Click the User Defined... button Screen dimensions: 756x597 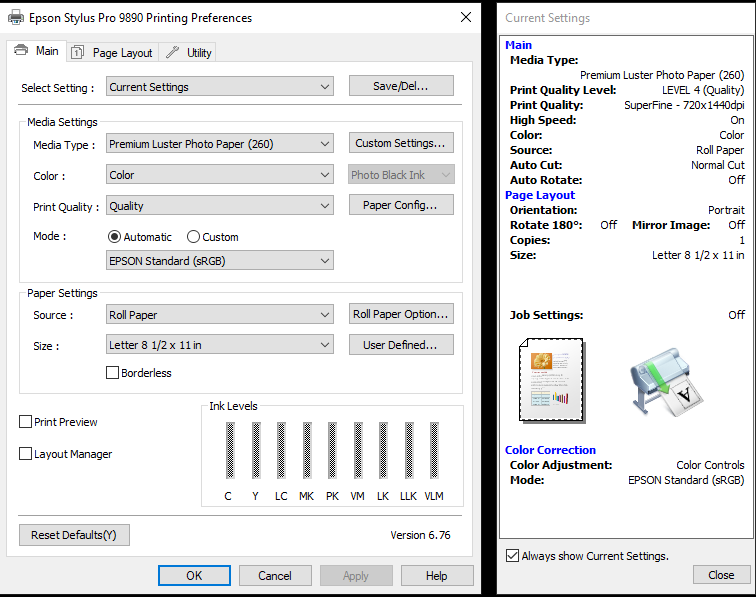pos(401,345)
